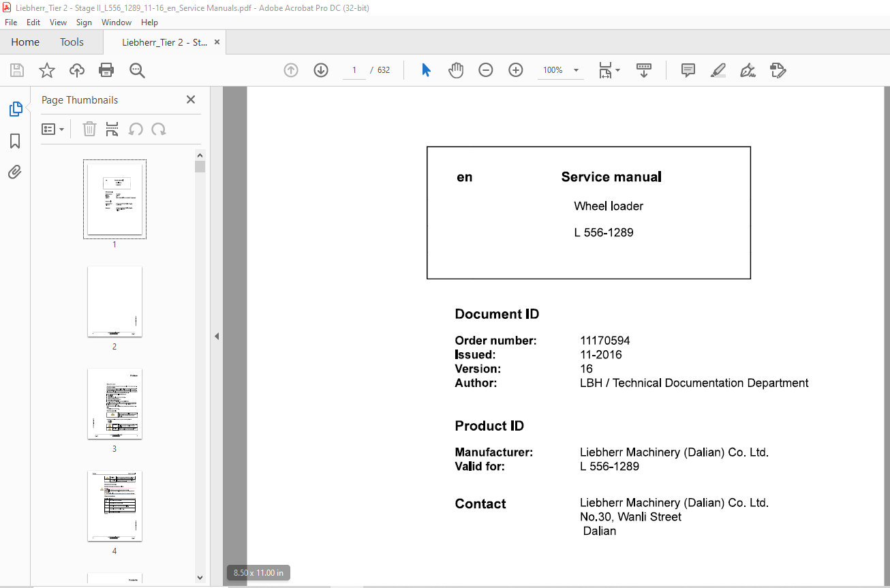Screen dimensions: 890x588
Task: Click the page break thumbnail icon
Action: [x=112, y=129]
